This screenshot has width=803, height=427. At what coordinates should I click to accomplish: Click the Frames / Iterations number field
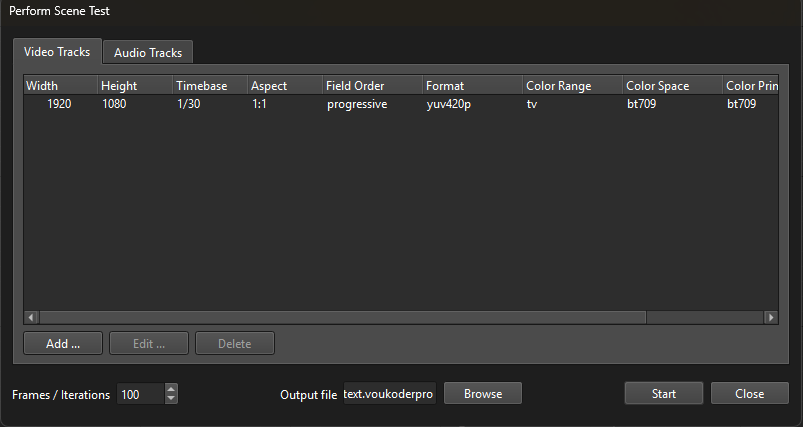(x=139, y=394)
